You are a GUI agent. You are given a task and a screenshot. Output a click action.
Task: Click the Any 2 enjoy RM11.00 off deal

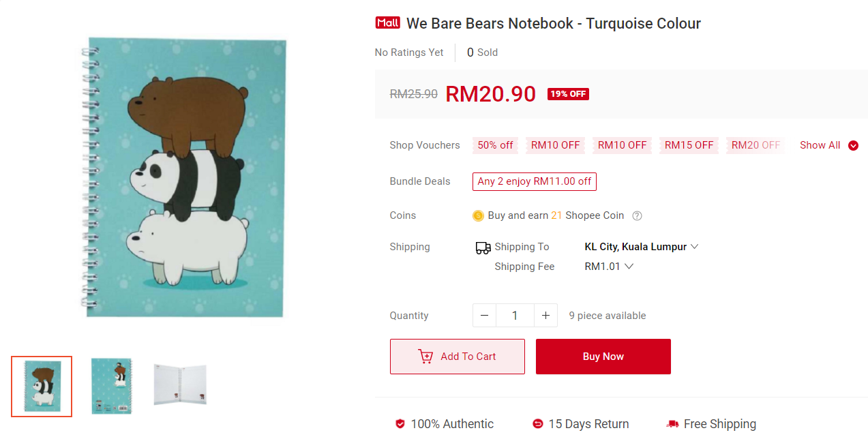pos(535,181)
